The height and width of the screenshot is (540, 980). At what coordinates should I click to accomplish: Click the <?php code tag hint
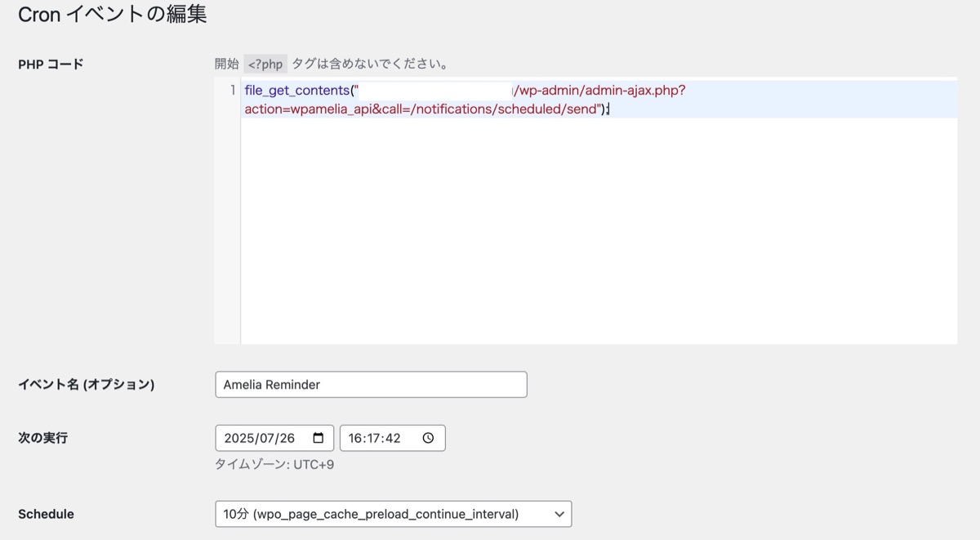pos(265,64)
